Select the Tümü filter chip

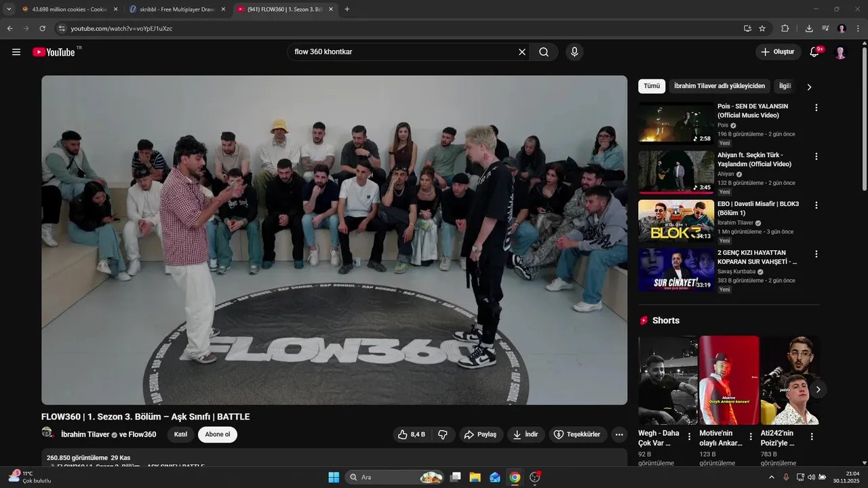[x=652, y=86]
